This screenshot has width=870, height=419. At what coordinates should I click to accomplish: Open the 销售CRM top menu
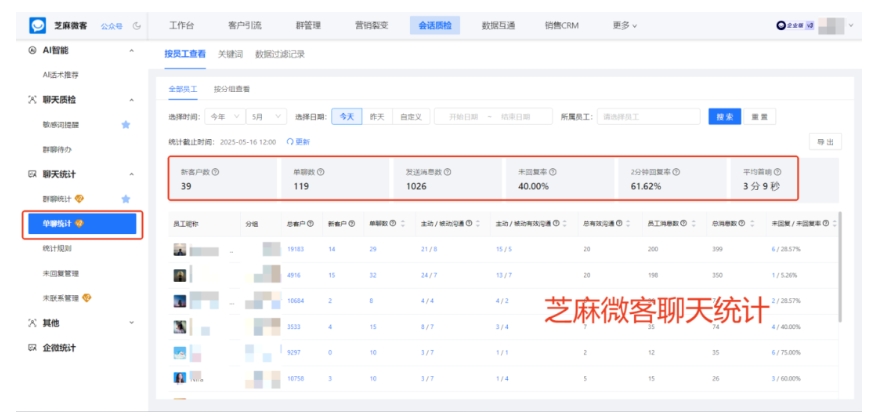(x=562, y=26)
